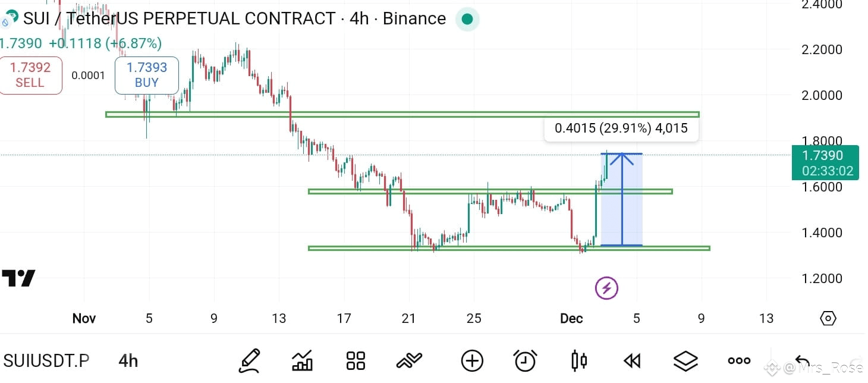Click the 1.7392 SELL button
Viewport: 868px width, 383px height.
(30, 75)
